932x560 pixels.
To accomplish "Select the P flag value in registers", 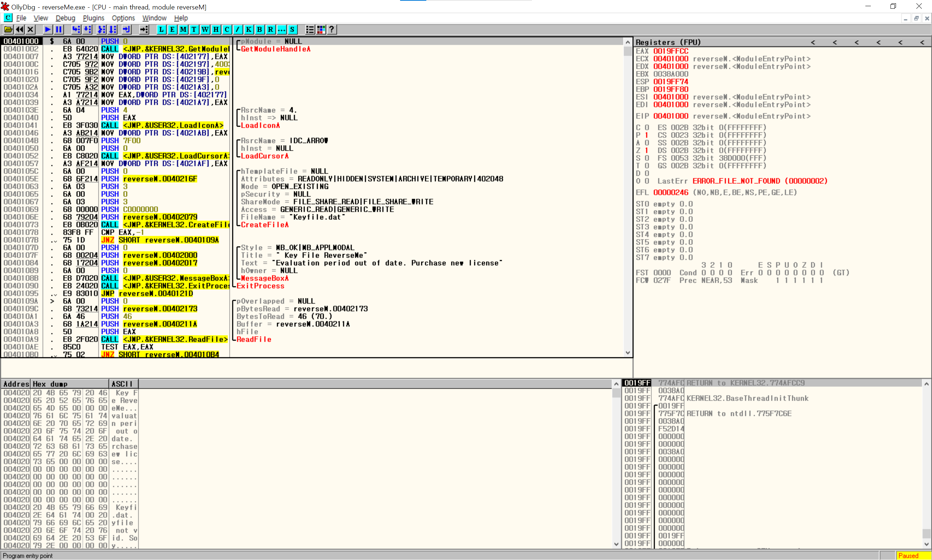I will pyautogui.click(x=646, y=135).
